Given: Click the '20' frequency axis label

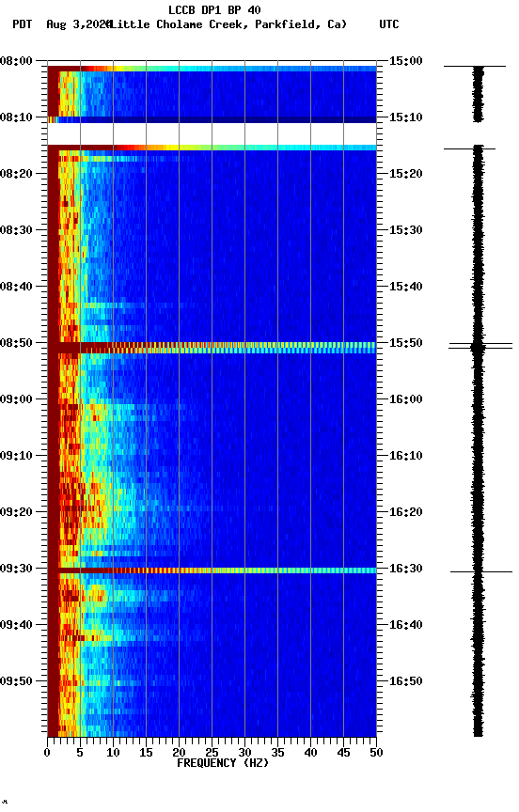Looking at the screenshot, I should click(179, 753).
